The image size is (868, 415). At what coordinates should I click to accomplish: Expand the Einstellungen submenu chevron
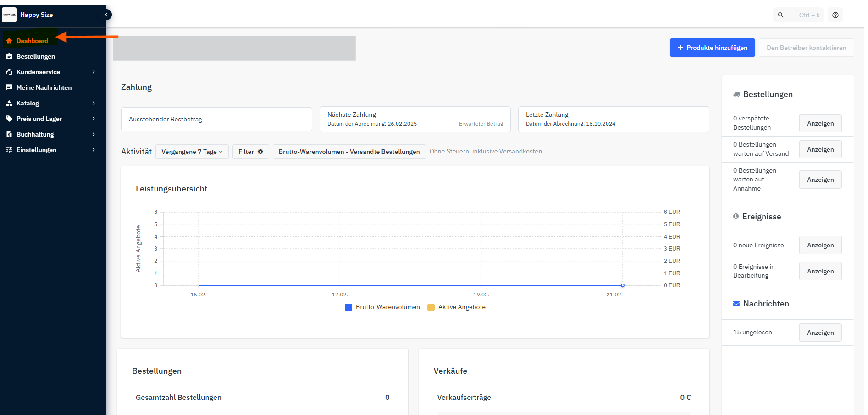(94, 150)
